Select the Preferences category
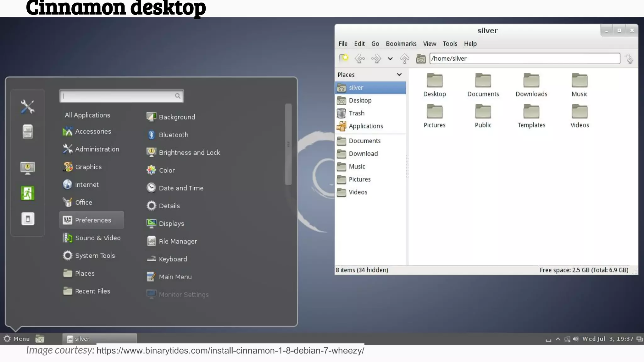 [92, 220]
